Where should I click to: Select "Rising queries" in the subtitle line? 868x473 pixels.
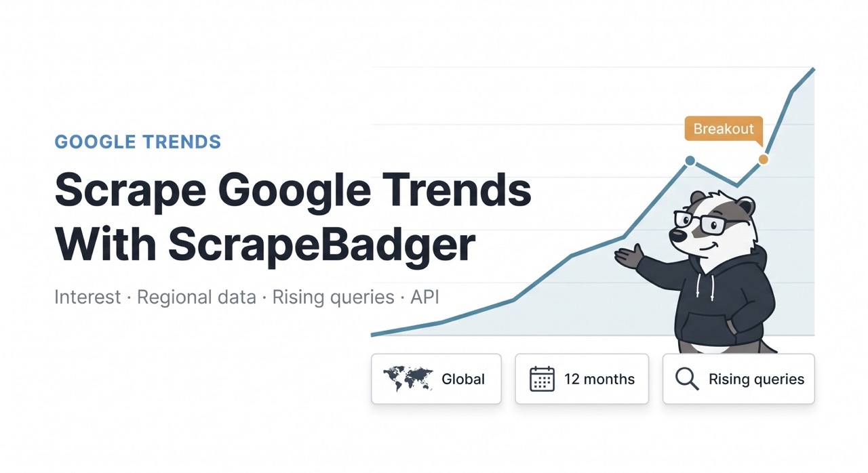pos(333,297)
